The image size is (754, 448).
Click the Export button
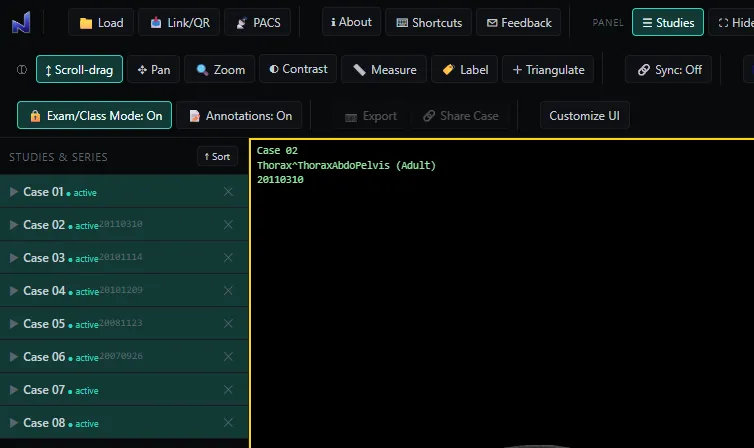coord(371,116)
